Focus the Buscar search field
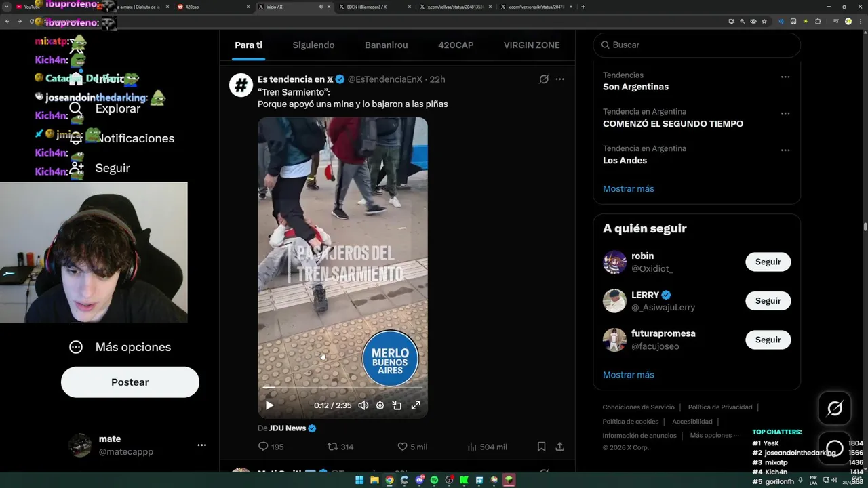This screenshot has height=488, width=868. (x=697, y=45)
